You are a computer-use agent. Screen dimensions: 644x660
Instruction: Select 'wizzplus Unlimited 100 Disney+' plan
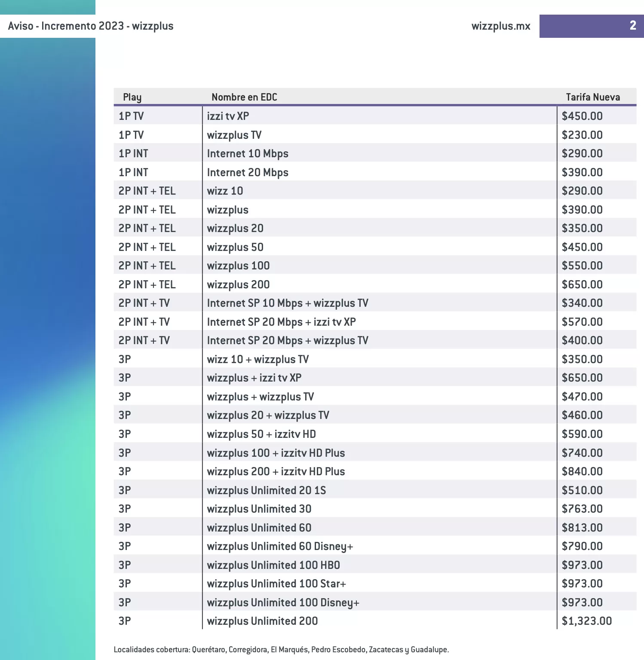pyautogui.click(x=283, y=602)
